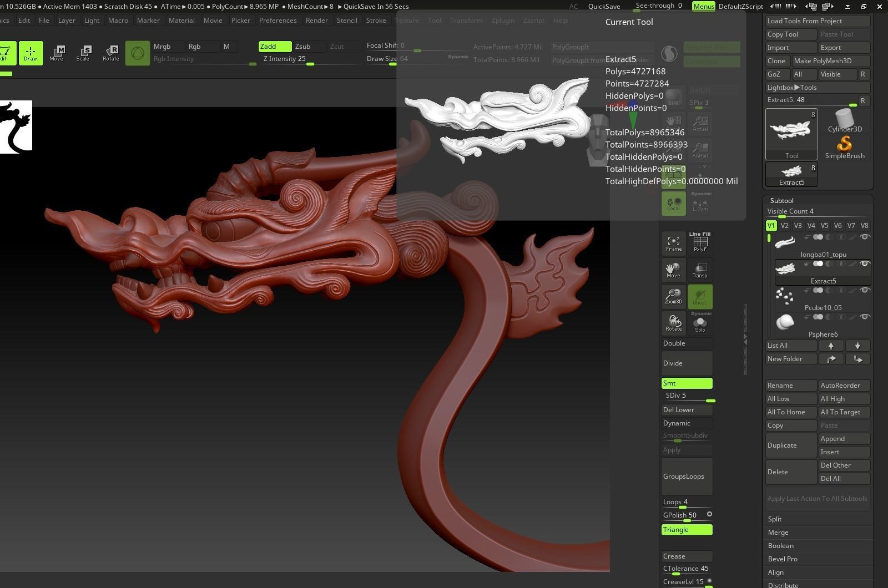Toggle the Zadd button

click(275, 47)
